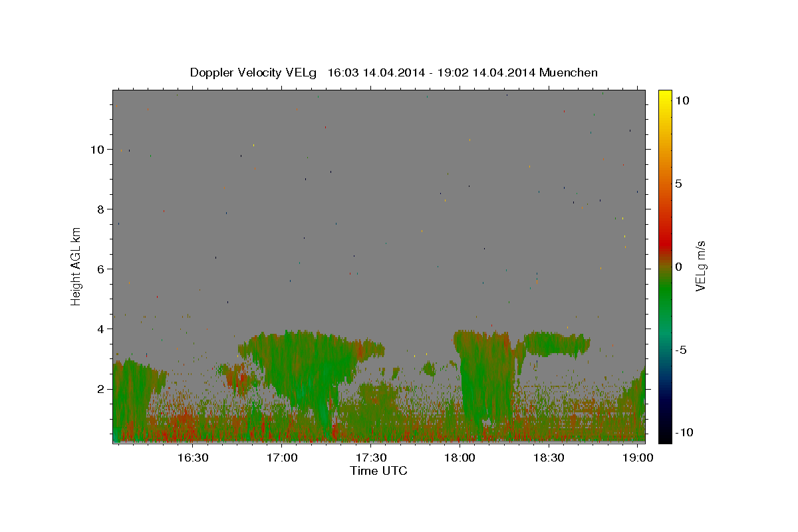Click the 16:30 time tick label
The width and height of the screenshot is (798, 532).
coord(192,458)
